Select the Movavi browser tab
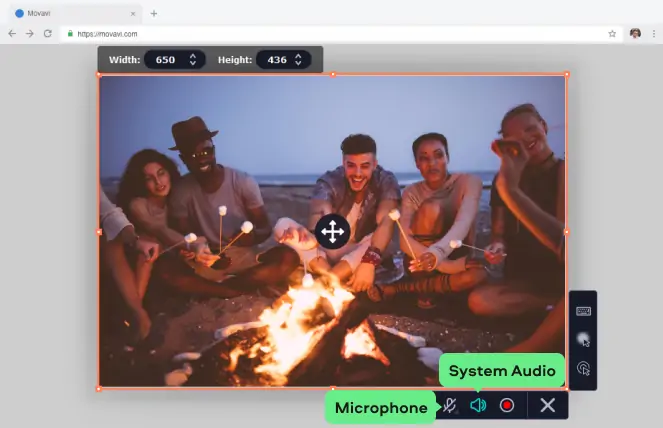Image resolution: width=663 pixels, height=428 pixels. pos(75,14)
